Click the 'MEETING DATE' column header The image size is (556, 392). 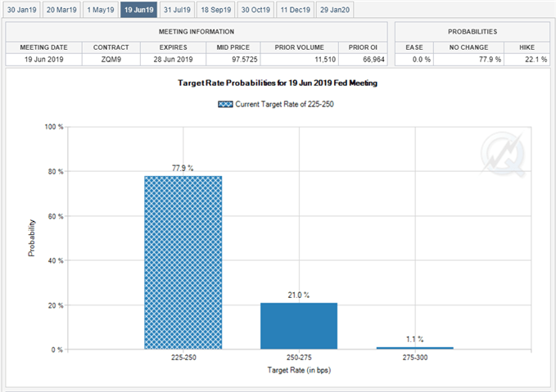(x=43, y=47)
